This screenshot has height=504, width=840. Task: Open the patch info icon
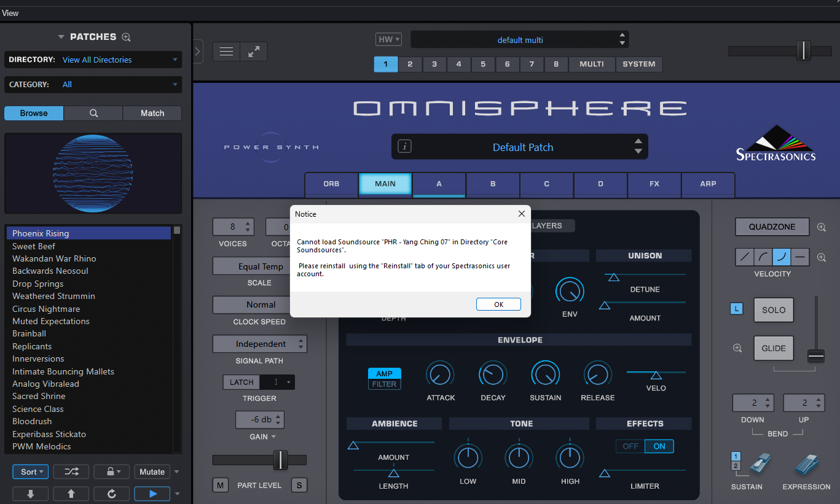click(x=405, y=147)
